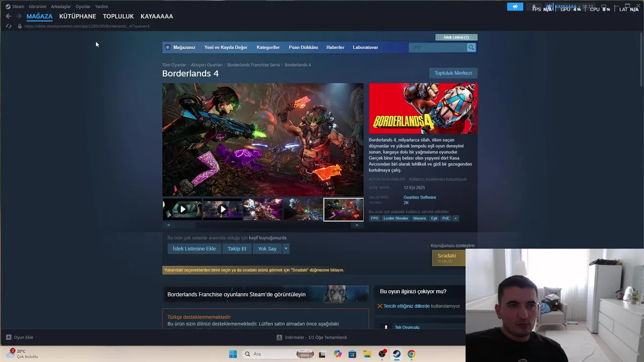Click the Oyun Ekle plus icon

(9, 337)
